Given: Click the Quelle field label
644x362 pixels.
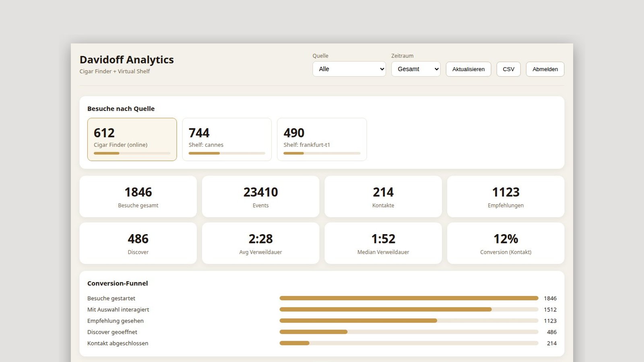Looking at the screenshot, I should [320, 56].
